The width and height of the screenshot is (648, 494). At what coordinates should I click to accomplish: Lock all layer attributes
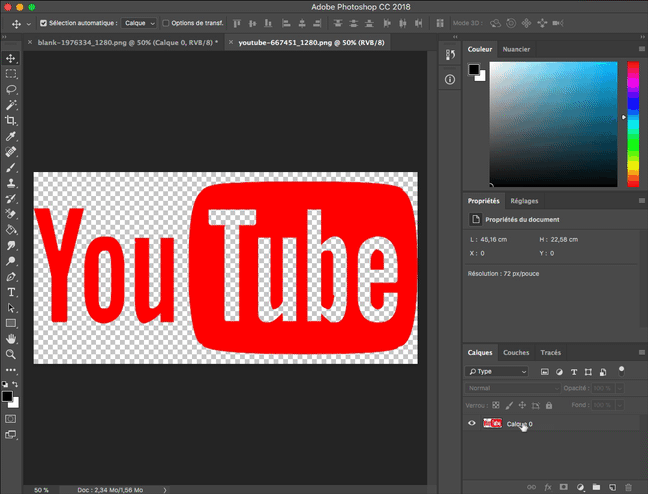[x=549, y=405]
